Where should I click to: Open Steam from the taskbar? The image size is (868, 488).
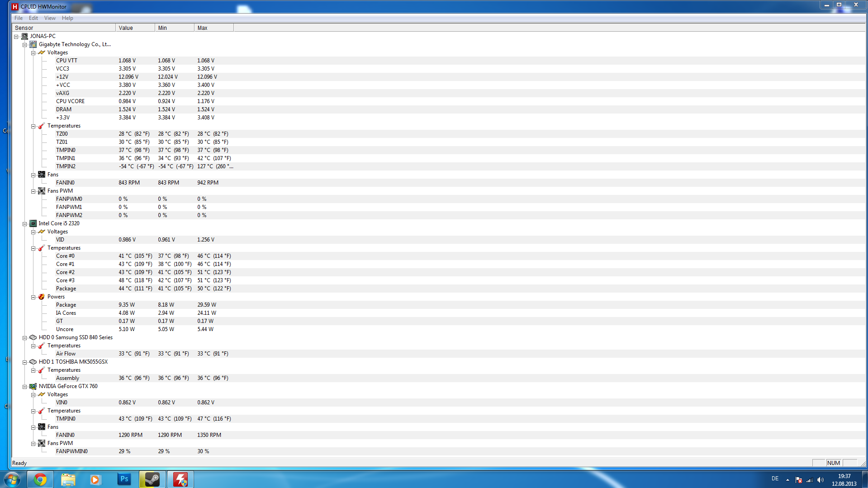tap(152, 479)
